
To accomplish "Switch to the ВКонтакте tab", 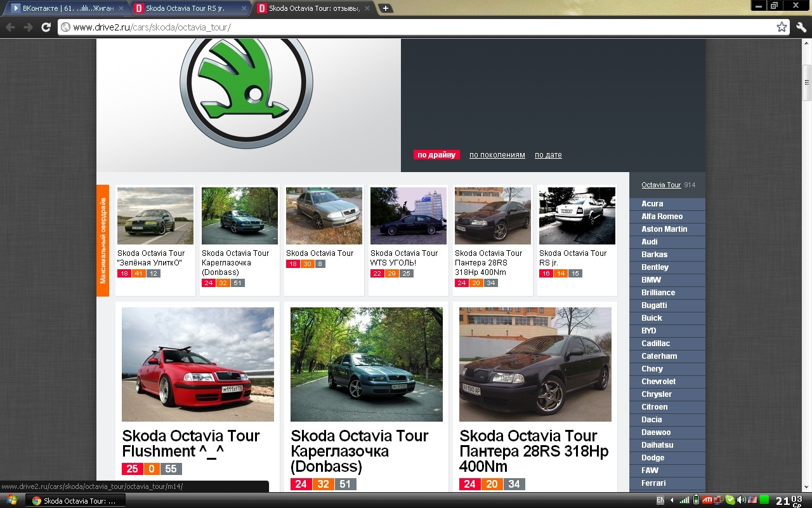I will pyautogui.click(x=67, y=9).
